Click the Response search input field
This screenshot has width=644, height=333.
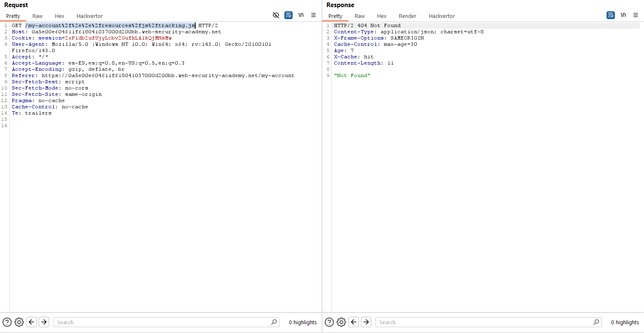[x=485, y=322]
